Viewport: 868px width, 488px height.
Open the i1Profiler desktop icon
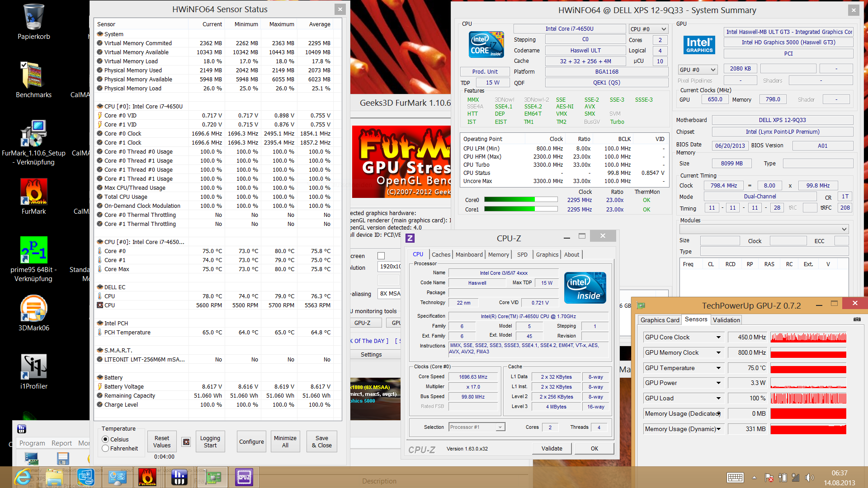(34, 366)
